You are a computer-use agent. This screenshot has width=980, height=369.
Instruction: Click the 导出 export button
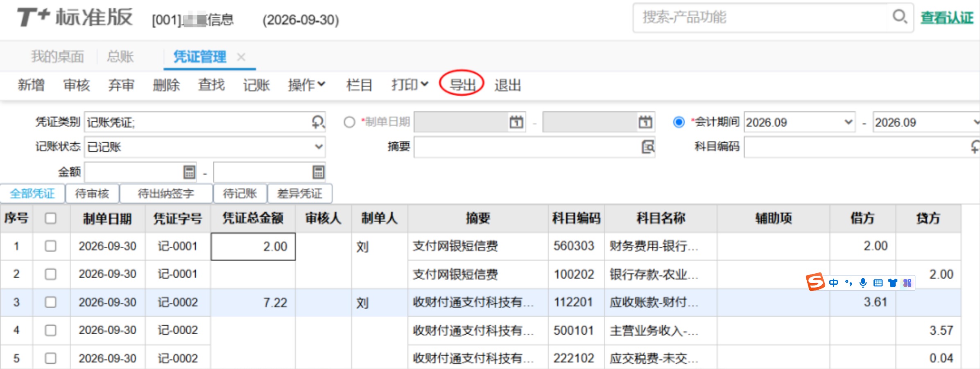pos(462,85)
